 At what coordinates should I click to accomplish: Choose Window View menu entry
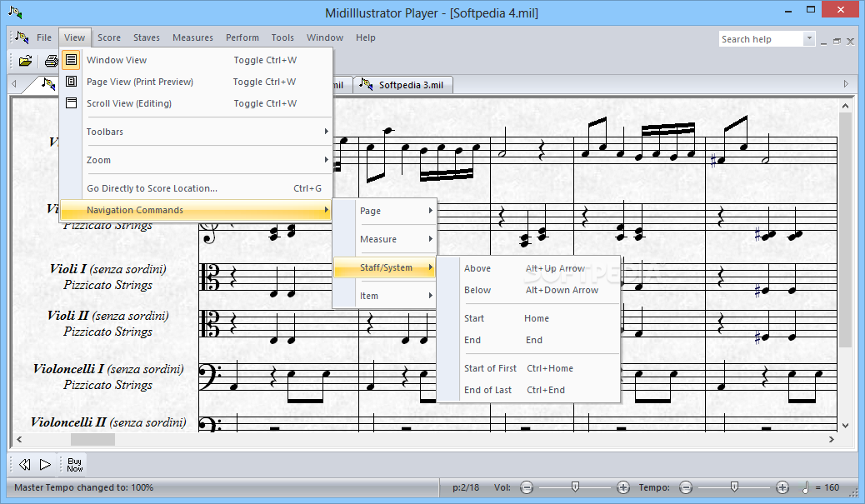pos(196,59)
